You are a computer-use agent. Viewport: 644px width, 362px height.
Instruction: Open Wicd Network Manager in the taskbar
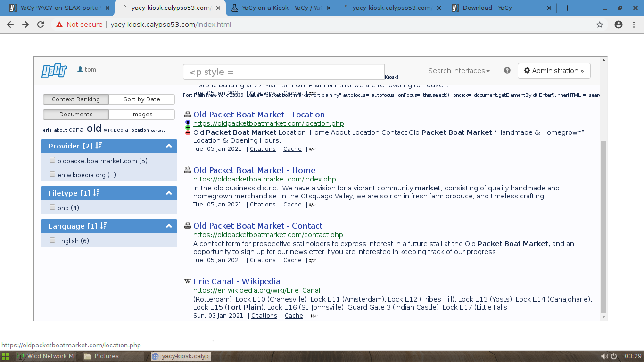[46, 356]
